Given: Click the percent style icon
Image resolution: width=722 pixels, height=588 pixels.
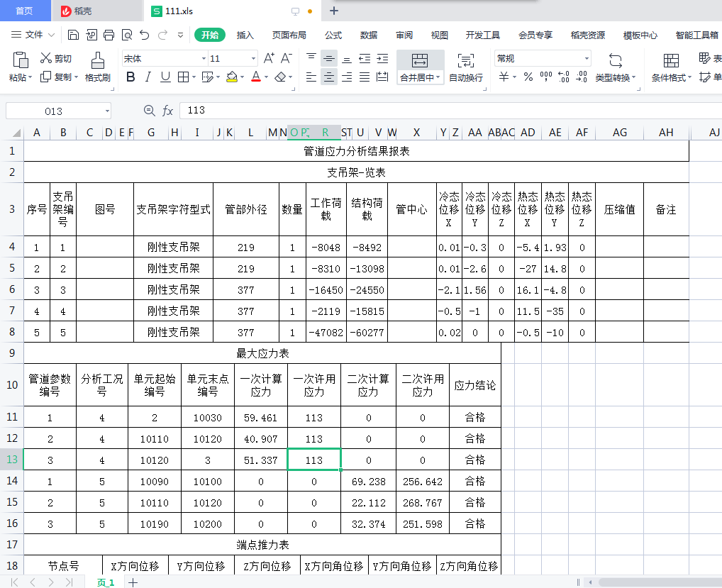Looking at the screenshot, I should pos(528,77).
